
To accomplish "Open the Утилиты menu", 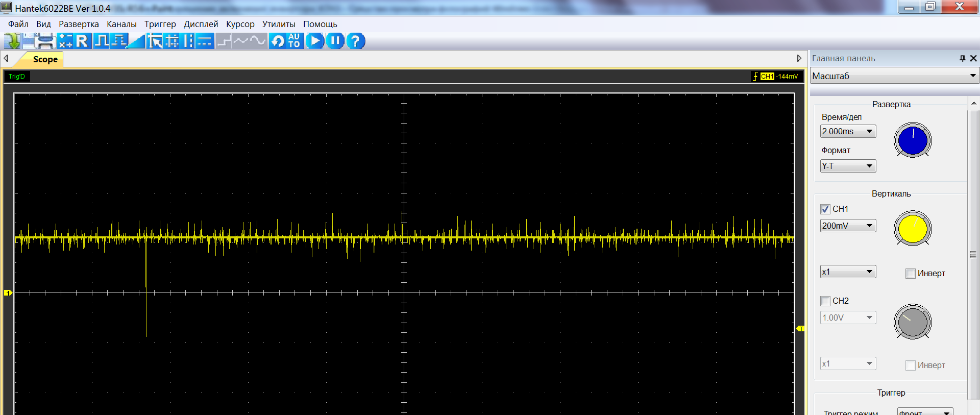I will pyautogui.click(x=279, y=24).
